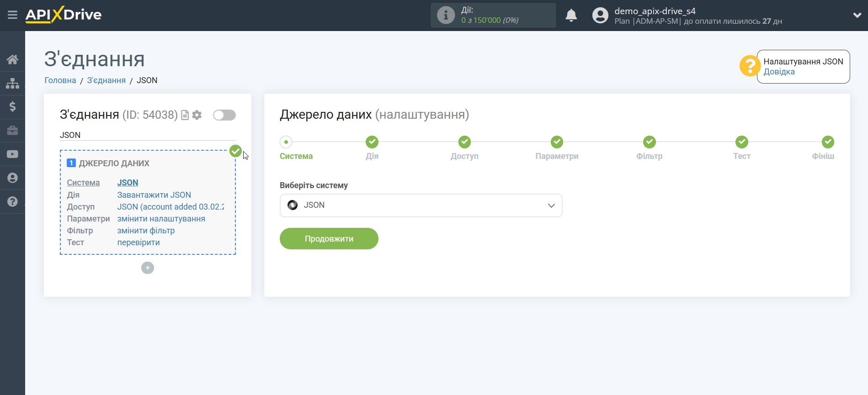Click змінити налаштування link

point(161,219)
